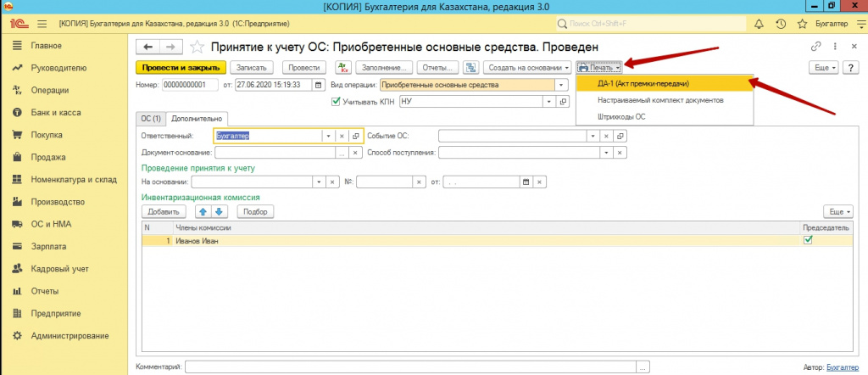Click the Номер input field

click(191, 86)
